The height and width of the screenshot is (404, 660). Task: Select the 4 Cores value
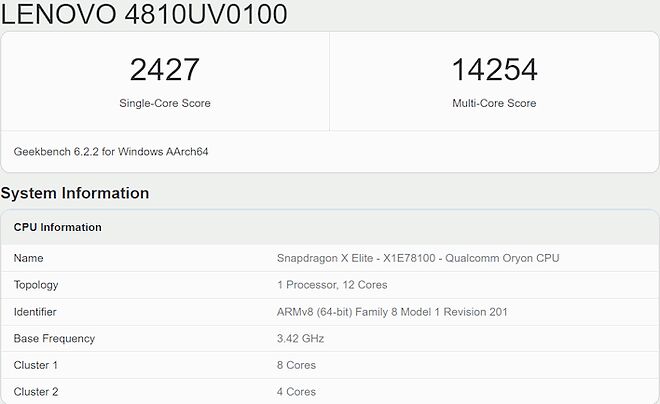click(x=296, y=392)
